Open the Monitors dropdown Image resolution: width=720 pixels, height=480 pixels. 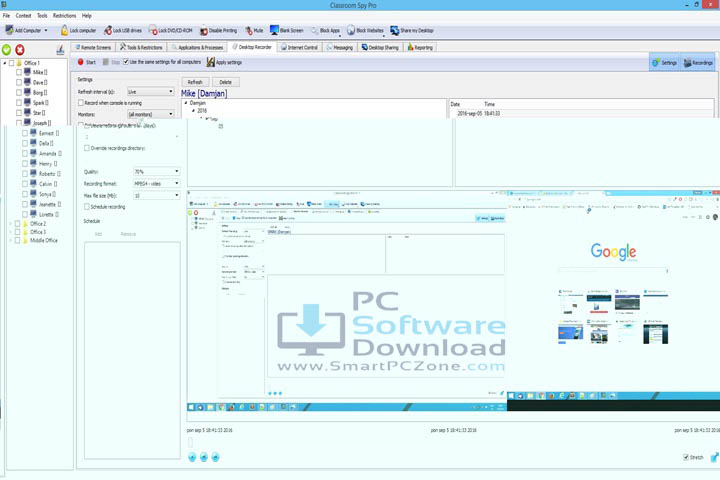coord(151,114)
